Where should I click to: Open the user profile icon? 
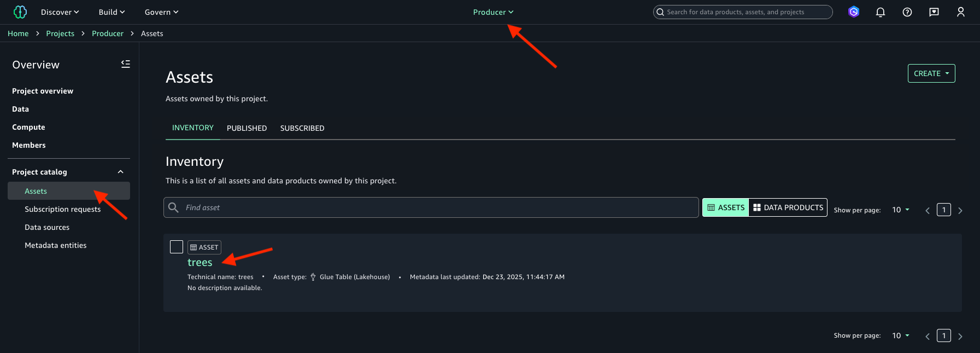point(961,12)
